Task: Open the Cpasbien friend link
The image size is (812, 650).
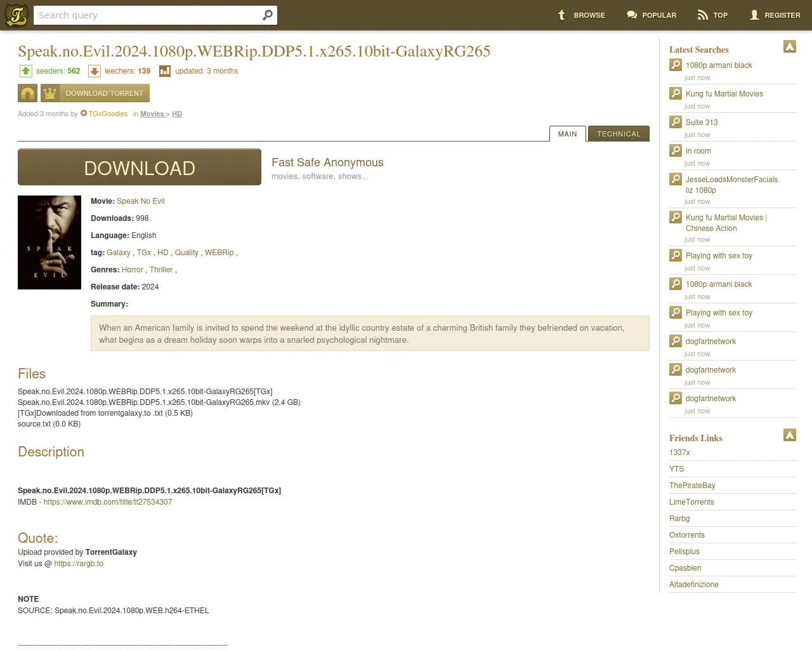Action: 685,568
